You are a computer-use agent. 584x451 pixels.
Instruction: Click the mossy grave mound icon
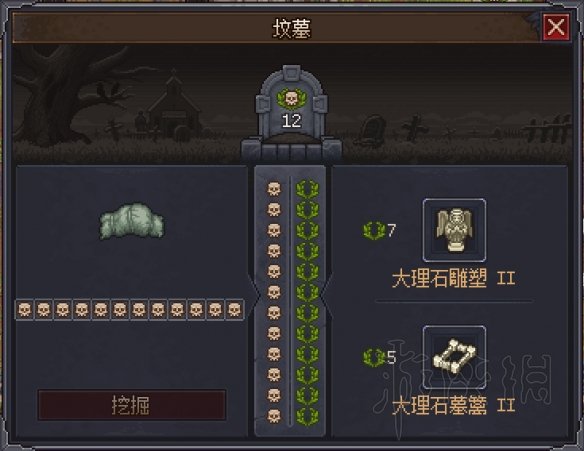tap(131, 221)
